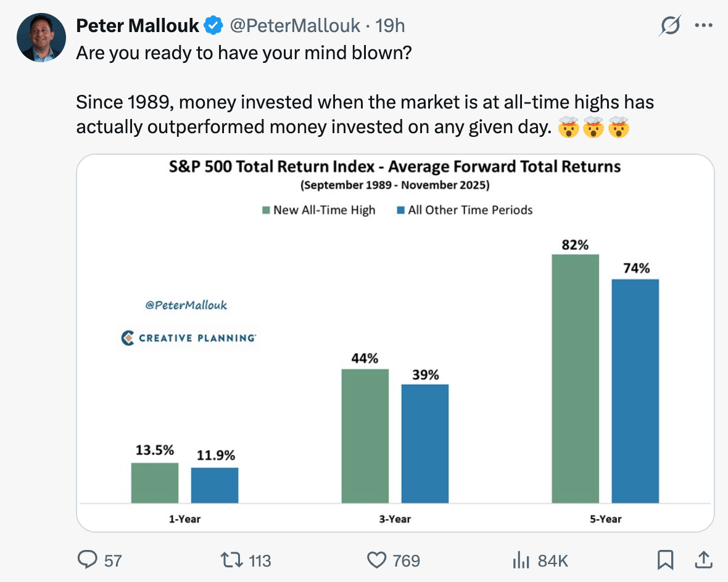
Task: Click the reply comment icon
Action: (x=88, y=559)
